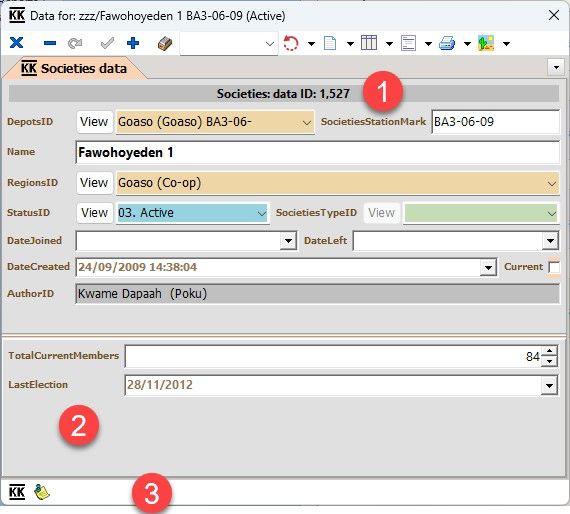The width and height of the screenshot is (570, 514).
Task: Click the blue minus delete record icon
Action: pyautogui.click(x=49, y=43)
